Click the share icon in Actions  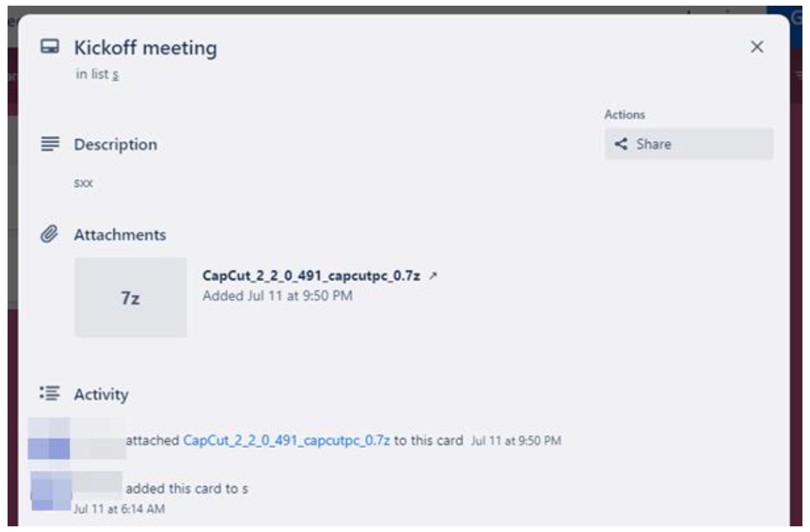click(621, 144)
